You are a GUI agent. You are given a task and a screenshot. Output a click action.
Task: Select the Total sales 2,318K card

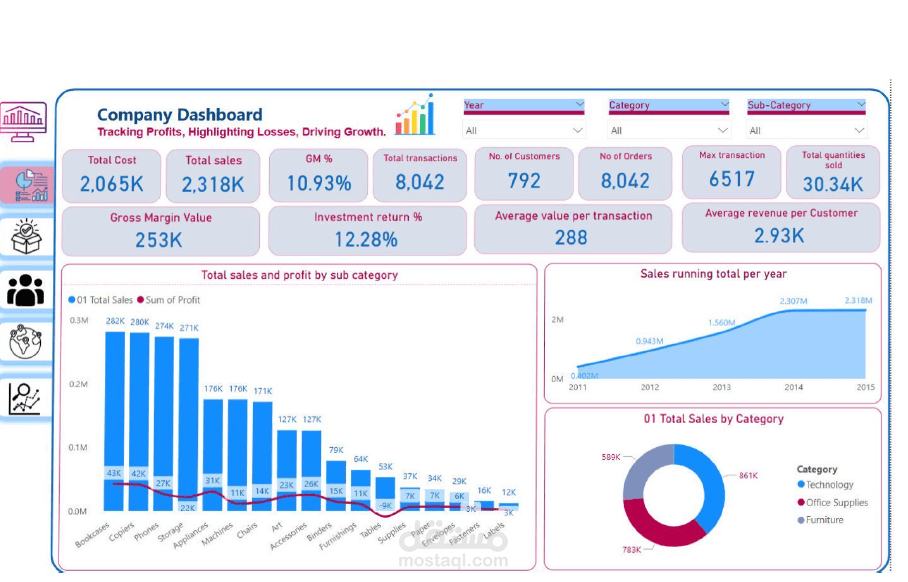click(213, 175)
